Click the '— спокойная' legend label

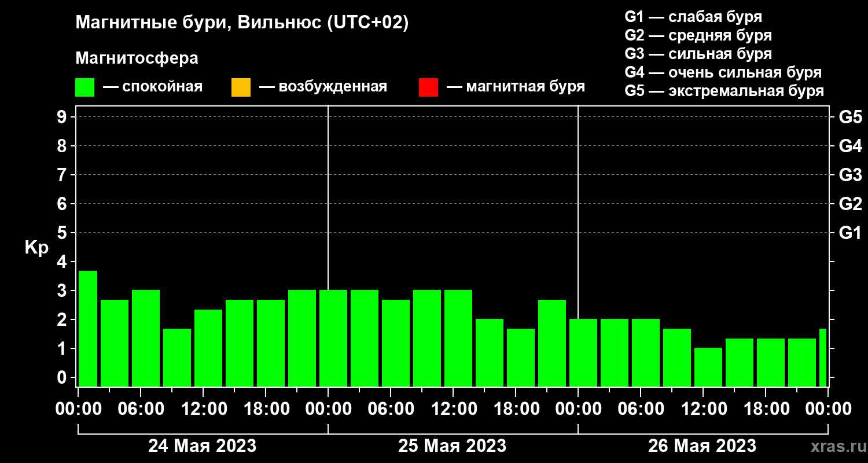click(x=153, y=87)
